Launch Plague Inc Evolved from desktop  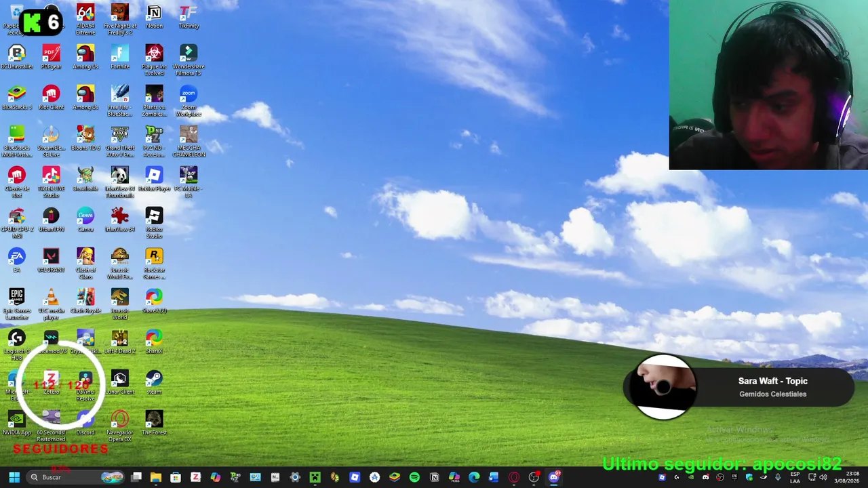[154, 60]
